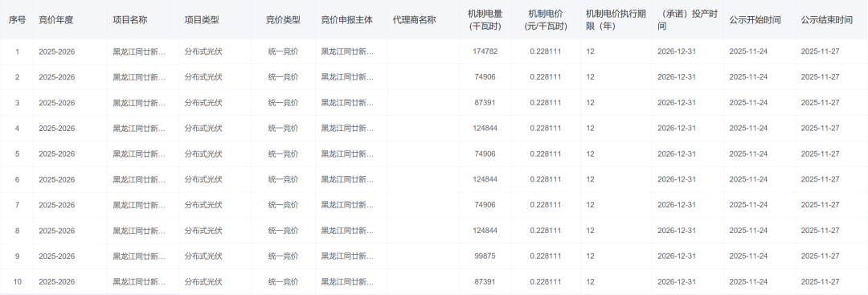The image size is (868, 295).
Task: Click 87391 value in row 10
Action: [x=485, y=281]
